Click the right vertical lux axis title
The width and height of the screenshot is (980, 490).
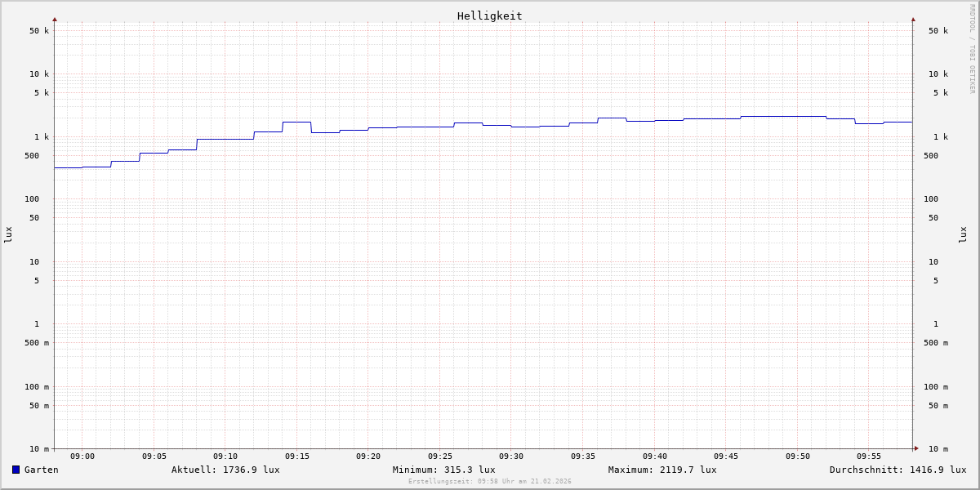pos(963,234)
